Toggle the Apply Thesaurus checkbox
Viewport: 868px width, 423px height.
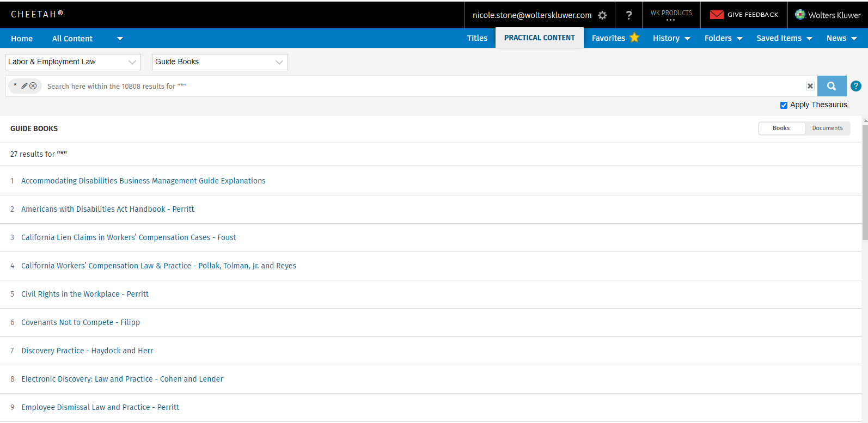(x=784, y=105)
